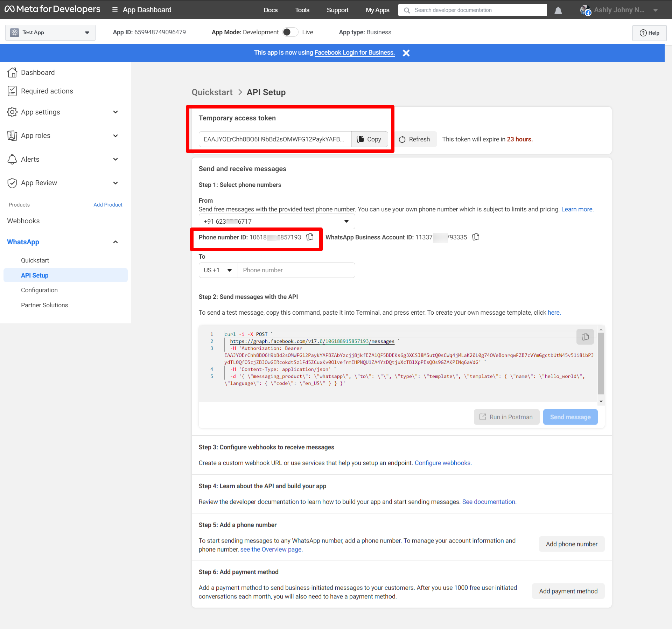Click the notifications bell icon
This screenshot has width=672, height=630.
558,10
